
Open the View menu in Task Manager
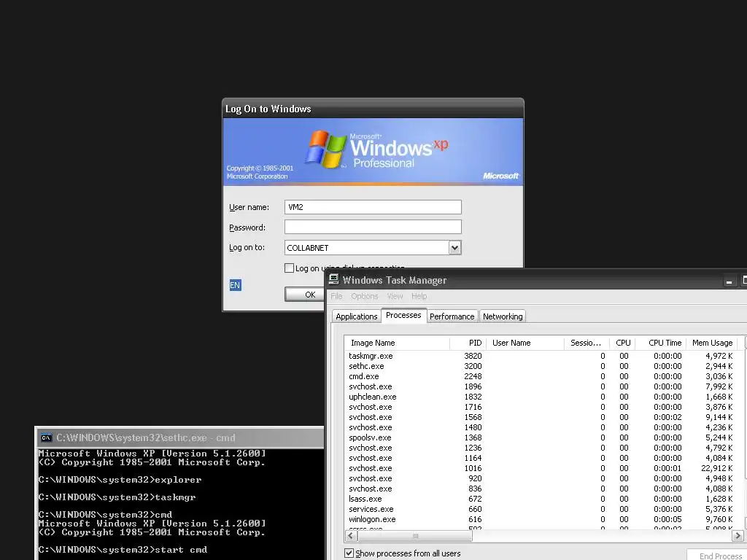click(395, 296)
